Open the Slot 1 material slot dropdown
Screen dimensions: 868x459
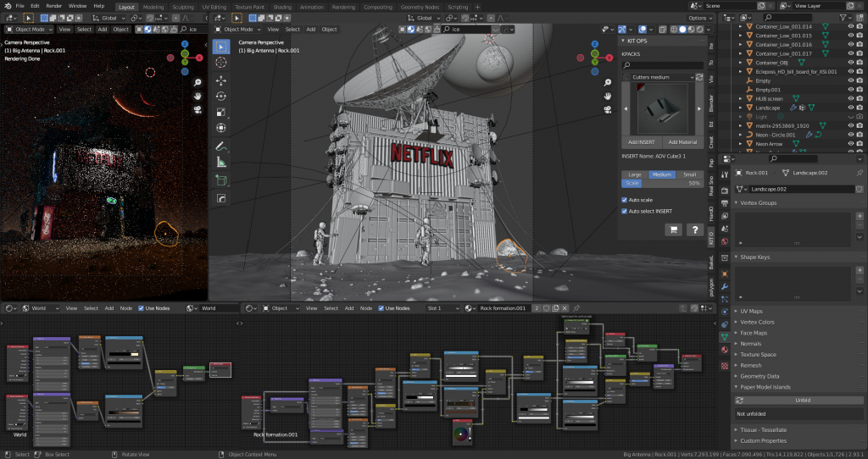click(x=442, y=308)
